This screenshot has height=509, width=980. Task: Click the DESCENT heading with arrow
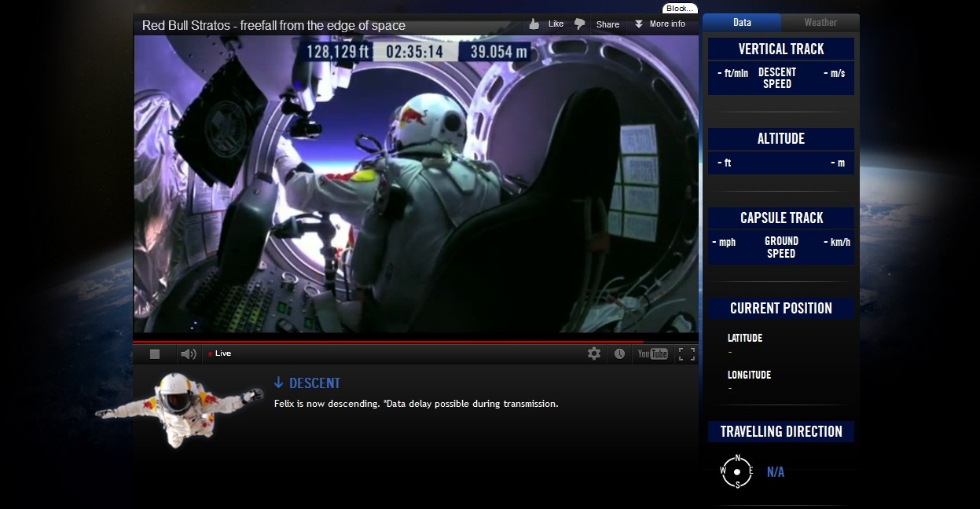(306, 383)
